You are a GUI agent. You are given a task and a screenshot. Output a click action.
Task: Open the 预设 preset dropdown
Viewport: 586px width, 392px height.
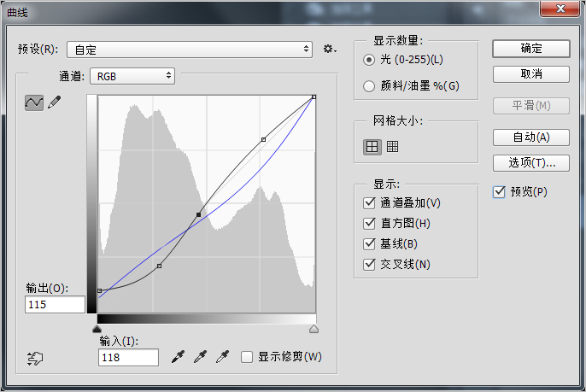point(190,50)
